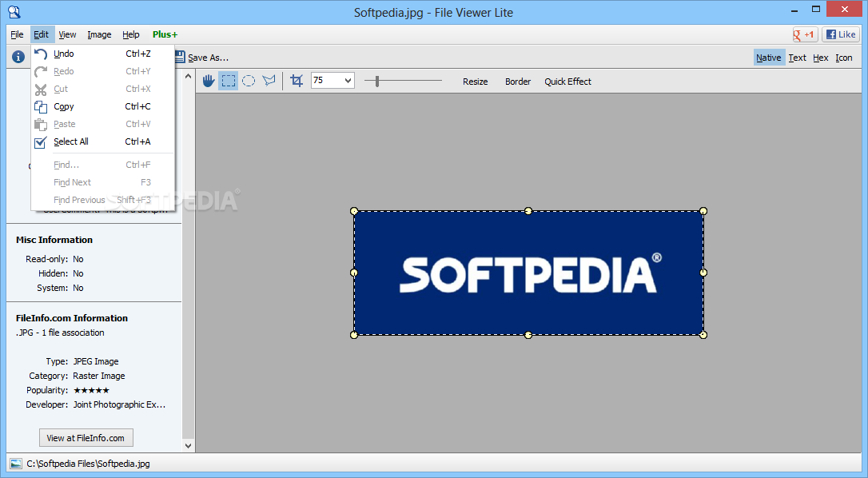Click Save As… in the toolbar

coord(208,58)
